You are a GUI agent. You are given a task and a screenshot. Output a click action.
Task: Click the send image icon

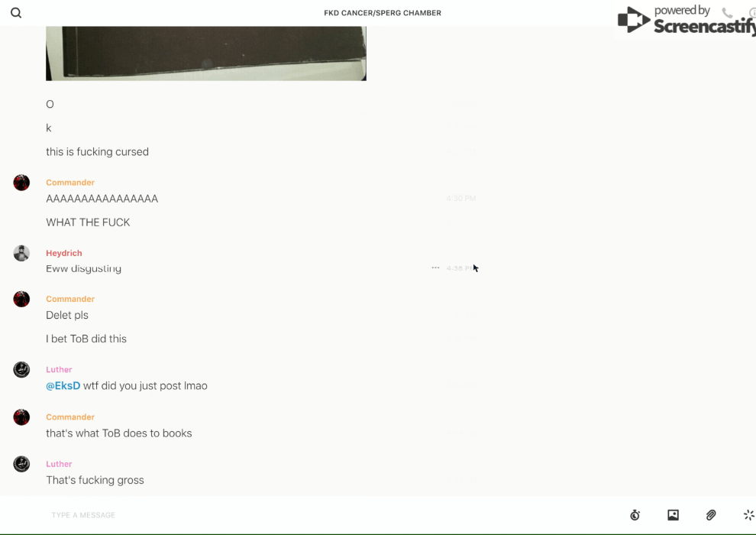click(x=673, y=515)
